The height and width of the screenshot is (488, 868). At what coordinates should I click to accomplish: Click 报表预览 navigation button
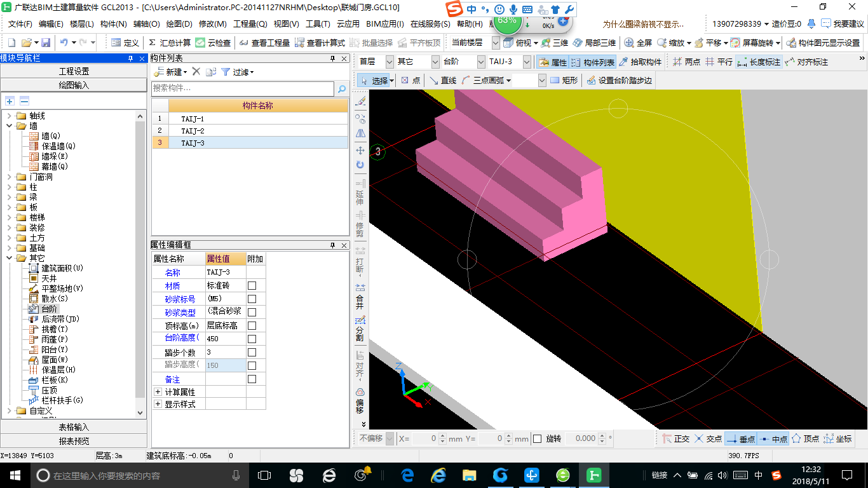click(x=74, y=440)
